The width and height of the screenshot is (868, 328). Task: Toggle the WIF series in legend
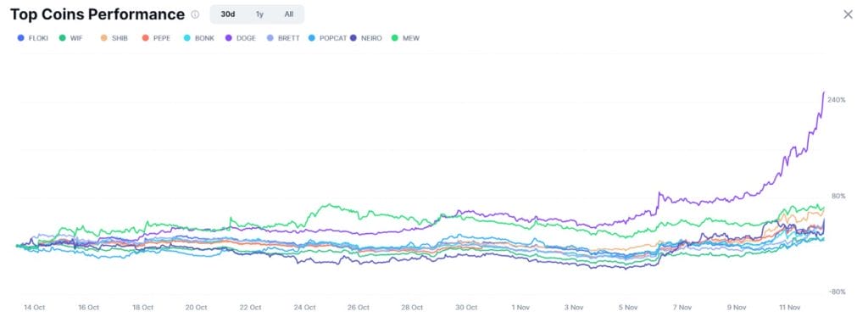(x=70, y=38)
